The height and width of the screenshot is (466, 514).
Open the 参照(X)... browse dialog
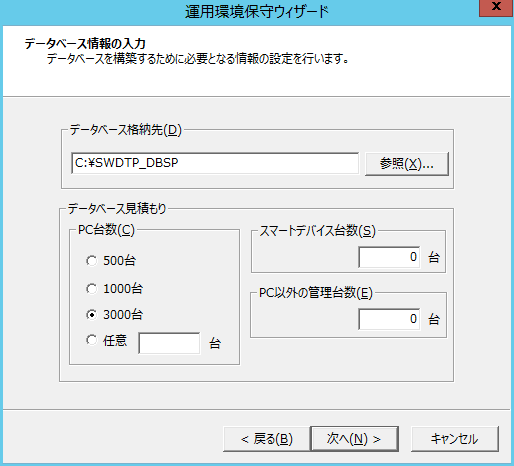click(x=407, y=164)
